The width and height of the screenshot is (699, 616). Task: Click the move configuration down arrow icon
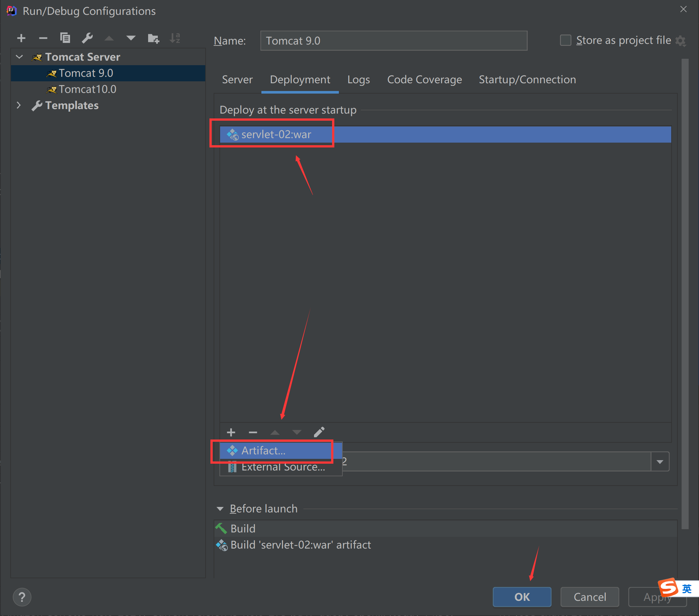[x=131, y=38]
